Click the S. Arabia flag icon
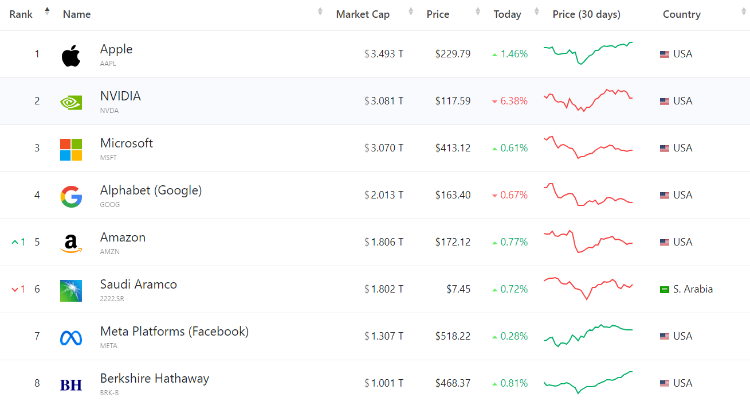 point(663,289)
